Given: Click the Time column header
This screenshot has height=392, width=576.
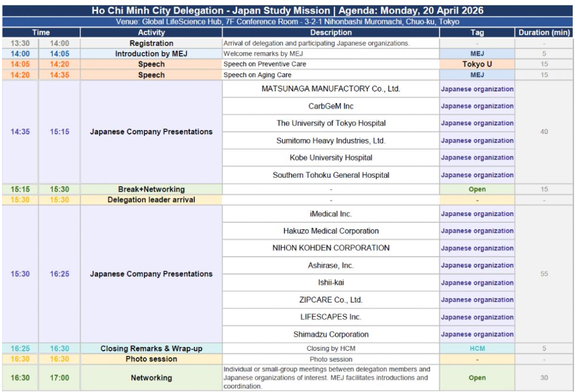Looking at the screenshot, I should click(40, 33).
